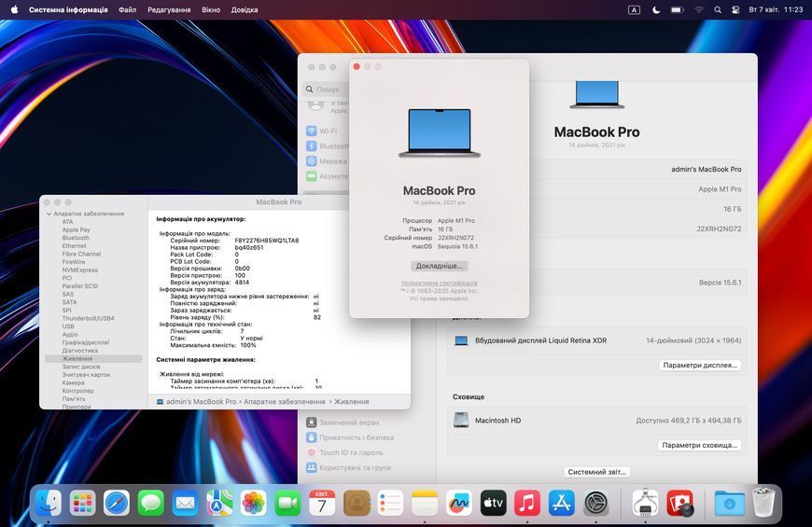The width and height of the screenshot is (812, 527).
Task: Select Ethernet in the hardware tree
Action: tap(74, 246)
